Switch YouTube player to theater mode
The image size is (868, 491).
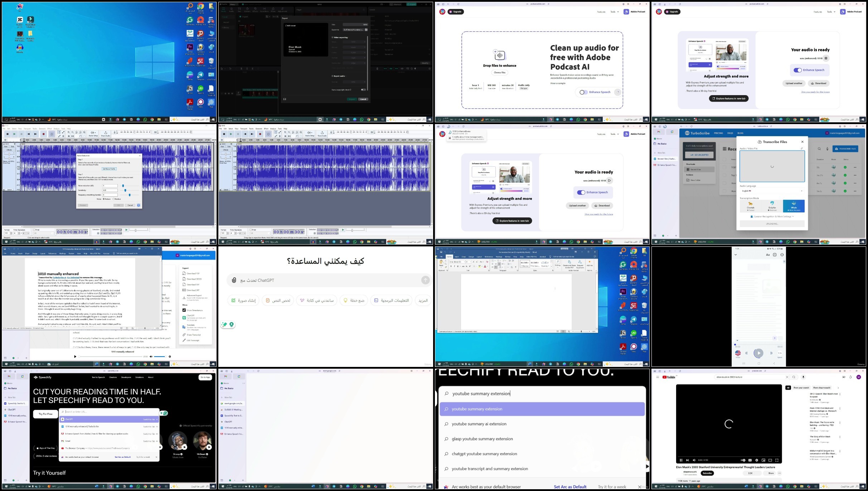pyautogui.click(x=770, y=460)
